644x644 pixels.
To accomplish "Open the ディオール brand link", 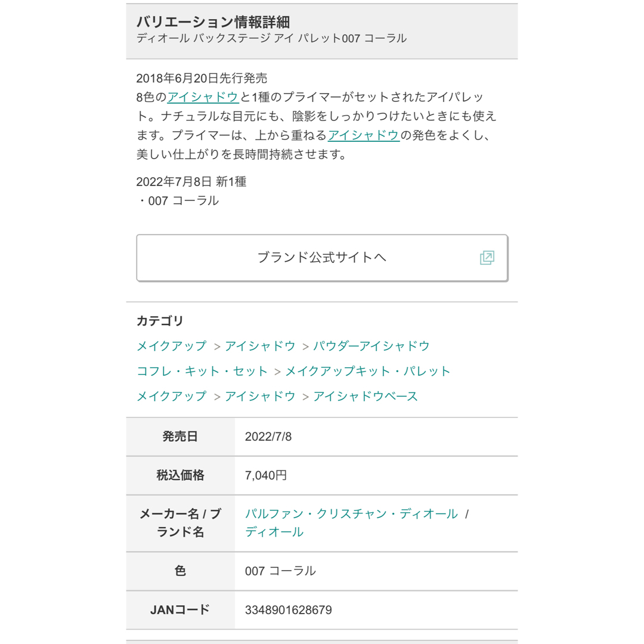I will 274,532.
